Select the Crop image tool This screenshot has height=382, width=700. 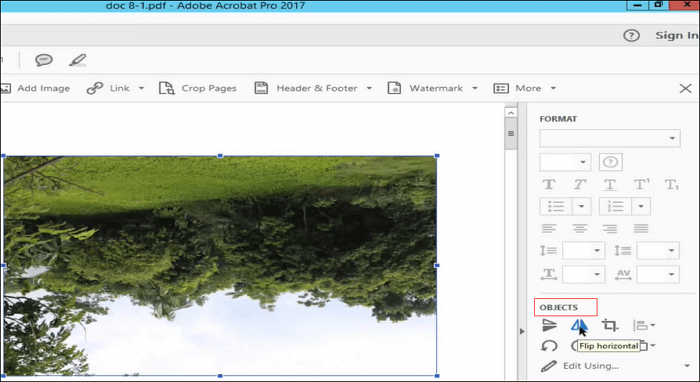[x=609, y=325]
